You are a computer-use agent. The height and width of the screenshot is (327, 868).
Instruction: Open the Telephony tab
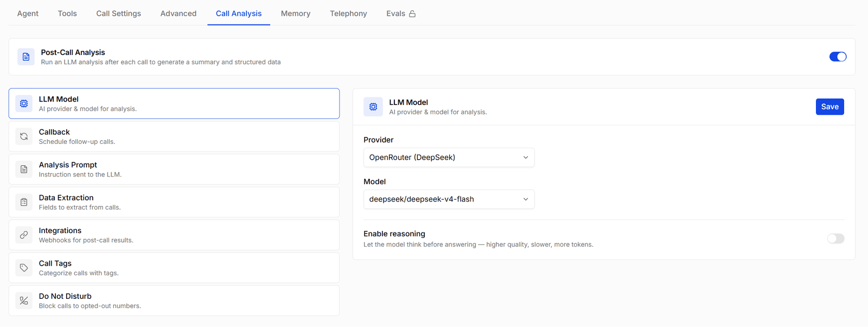click(348, 14)
